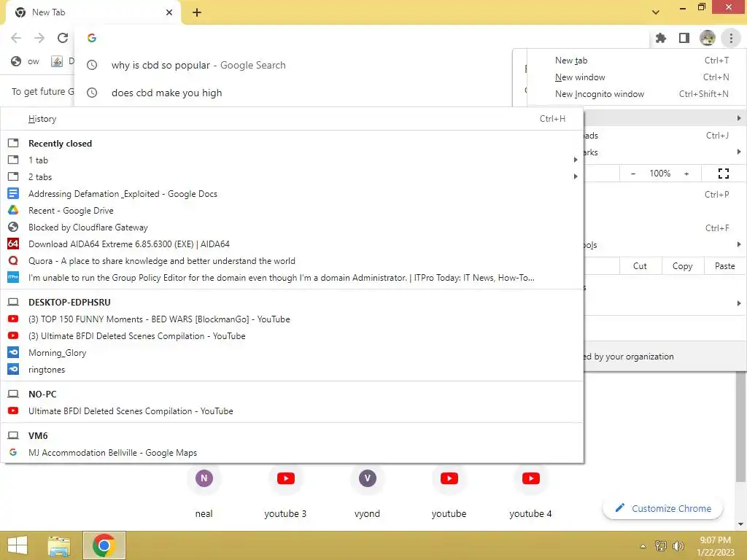
Task: Open the 'ow' bookmark in bookmarks bar
Action: [26, 61]
